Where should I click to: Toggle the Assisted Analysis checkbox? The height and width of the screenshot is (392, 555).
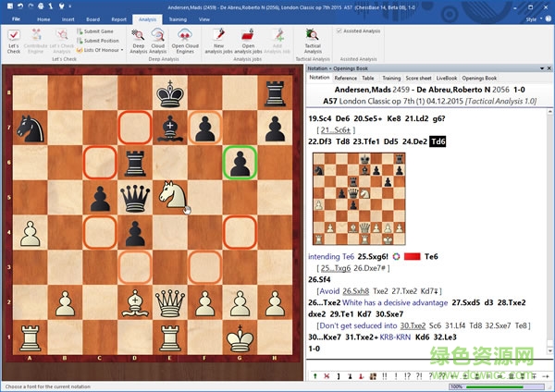(x=339, y=31)
